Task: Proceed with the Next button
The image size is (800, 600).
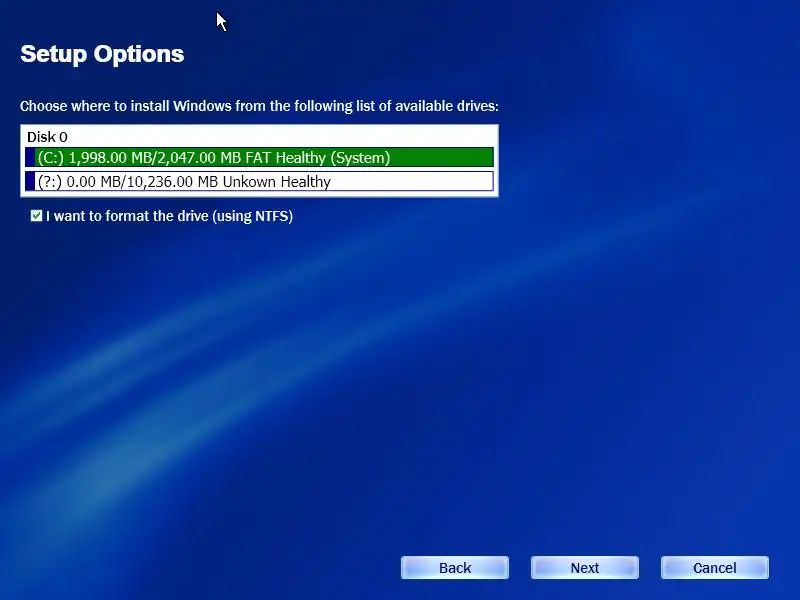Action: coord(585,568)
